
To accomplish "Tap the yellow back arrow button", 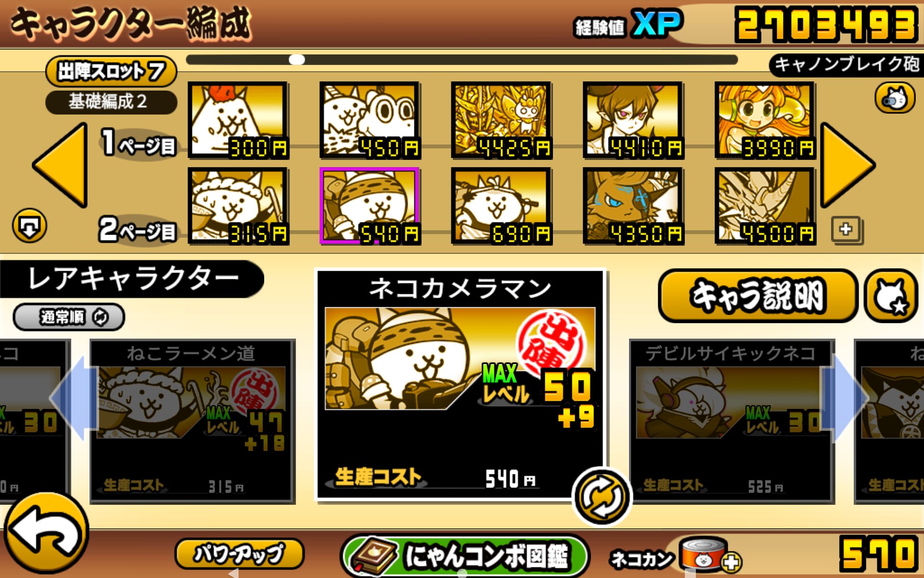I will [x=47, y=533].
